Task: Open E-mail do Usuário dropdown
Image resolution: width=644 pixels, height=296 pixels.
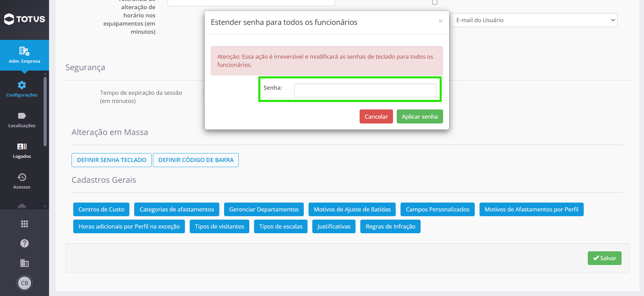Action: coord(534,20)
